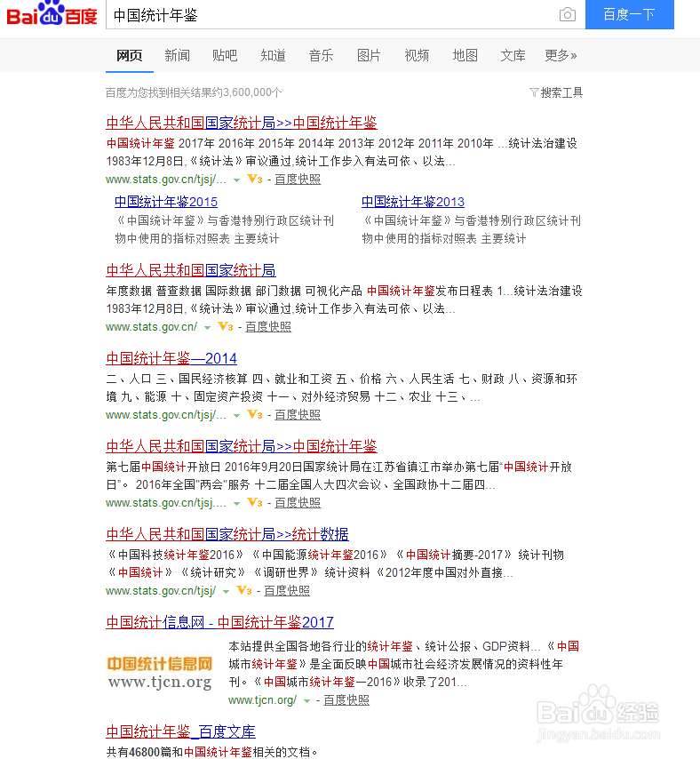Open the 中国统计年鉴2013 sublink
The image size is (700, 759).
(413, 202)
